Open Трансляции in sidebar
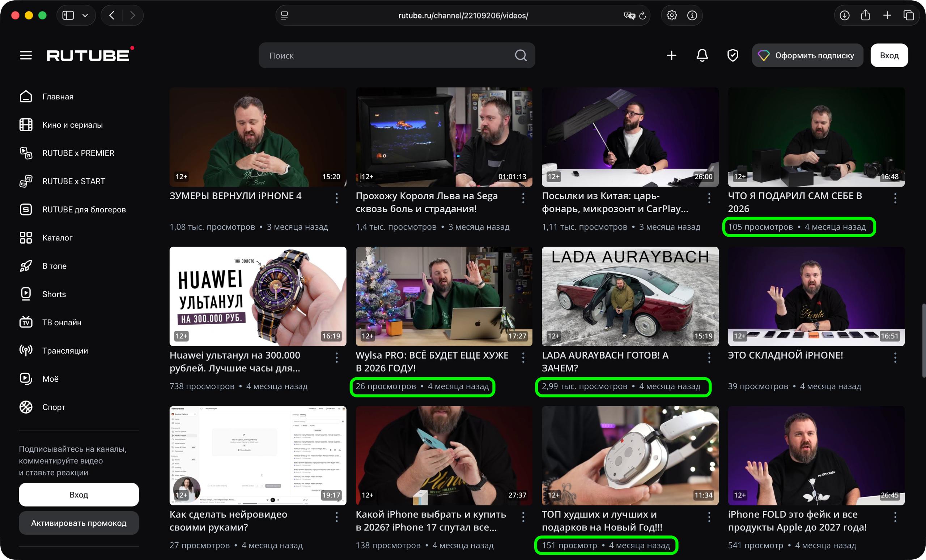926x560 pixels. 65,350
